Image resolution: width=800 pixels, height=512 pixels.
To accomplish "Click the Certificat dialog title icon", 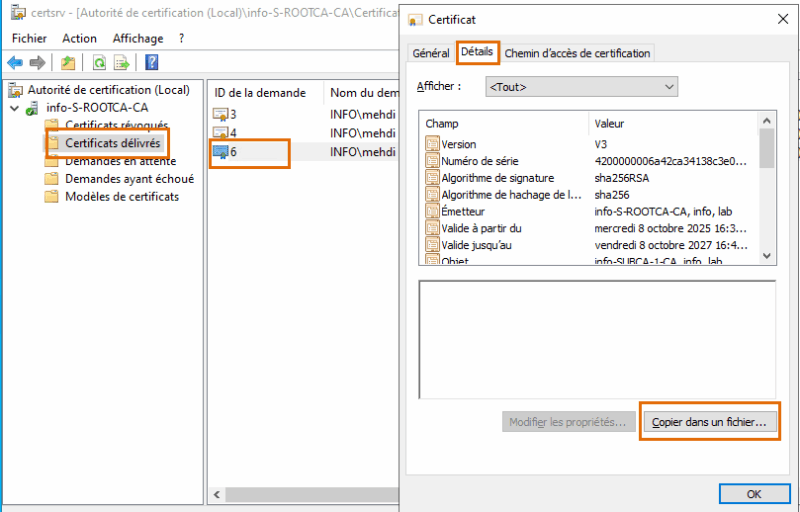I will 415,20.
